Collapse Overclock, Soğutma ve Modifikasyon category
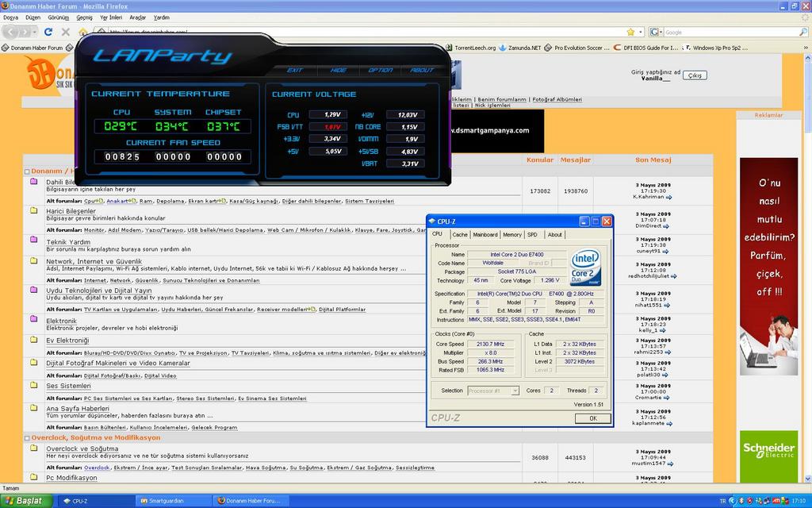This screenshot has height=508, width=812. point(27,438)
